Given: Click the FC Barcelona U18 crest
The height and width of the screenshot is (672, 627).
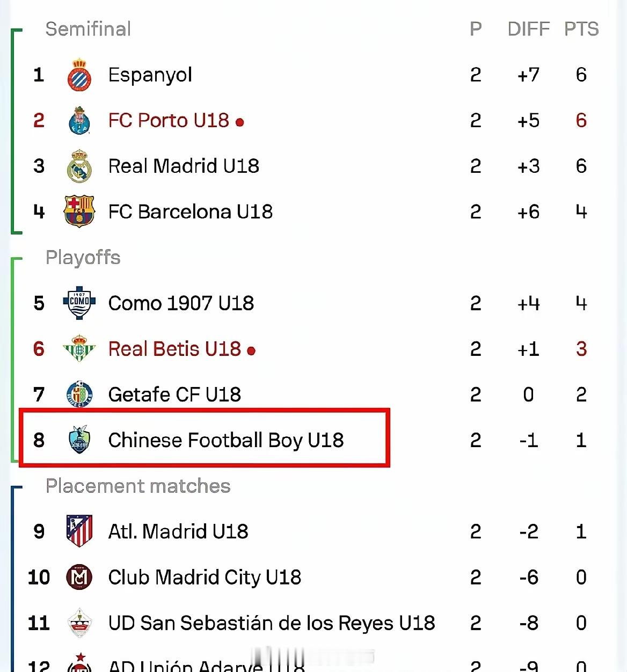Looking at the screenshot, I should pos(79,211).
